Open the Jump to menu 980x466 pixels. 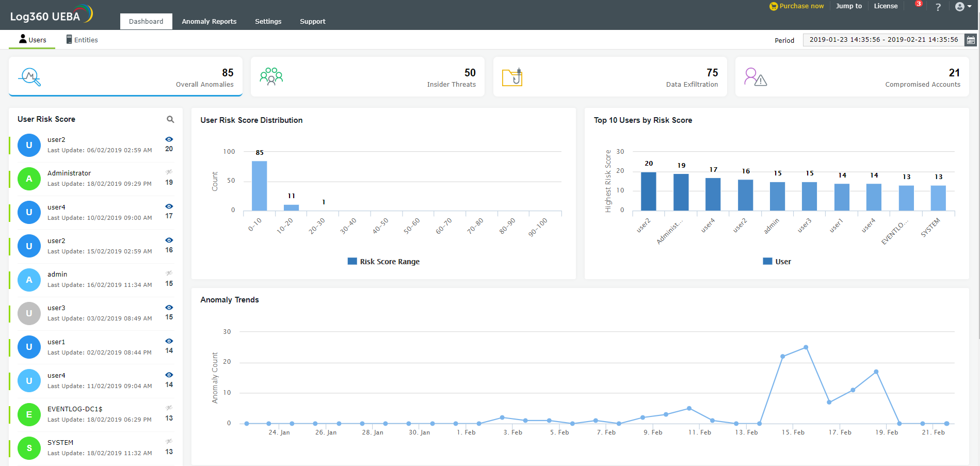[x=848, y=6]
